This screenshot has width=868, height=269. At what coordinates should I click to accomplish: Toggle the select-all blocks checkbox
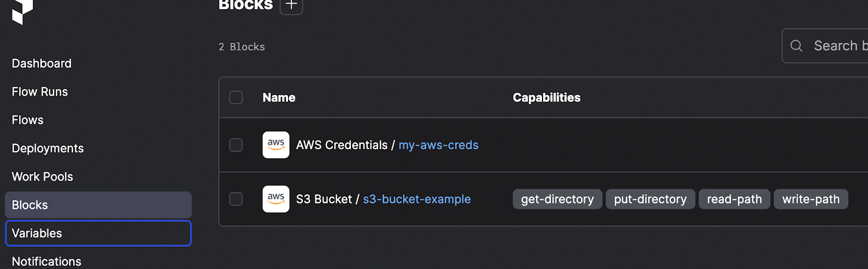pyautogui.click(x=236, y=98)
